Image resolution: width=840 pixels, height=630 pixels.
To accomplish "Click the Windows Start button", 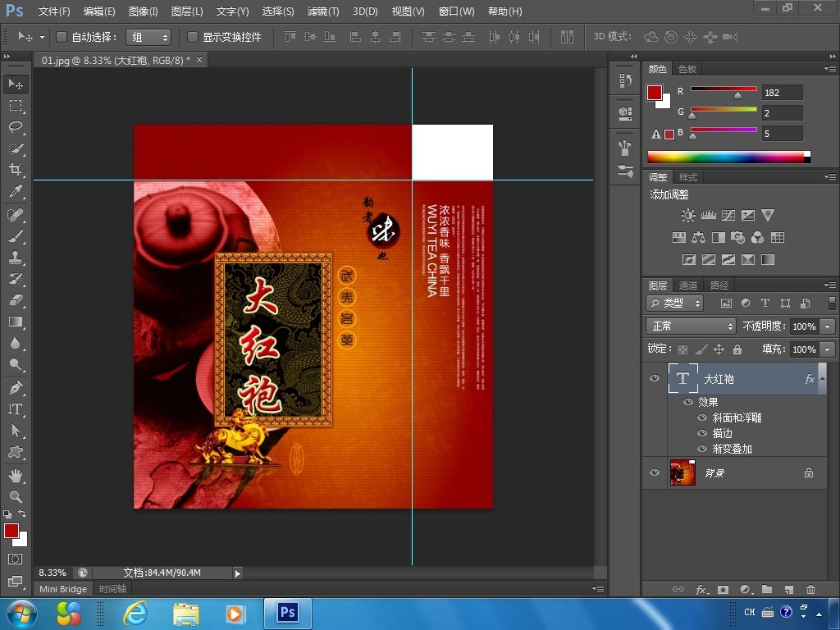I will point(21,614).
